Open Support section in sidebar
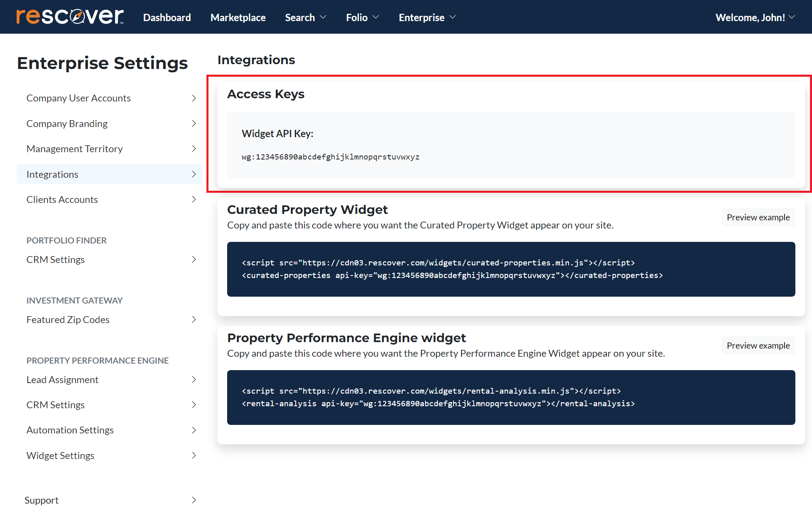812x530 pixels. [41, 500]
